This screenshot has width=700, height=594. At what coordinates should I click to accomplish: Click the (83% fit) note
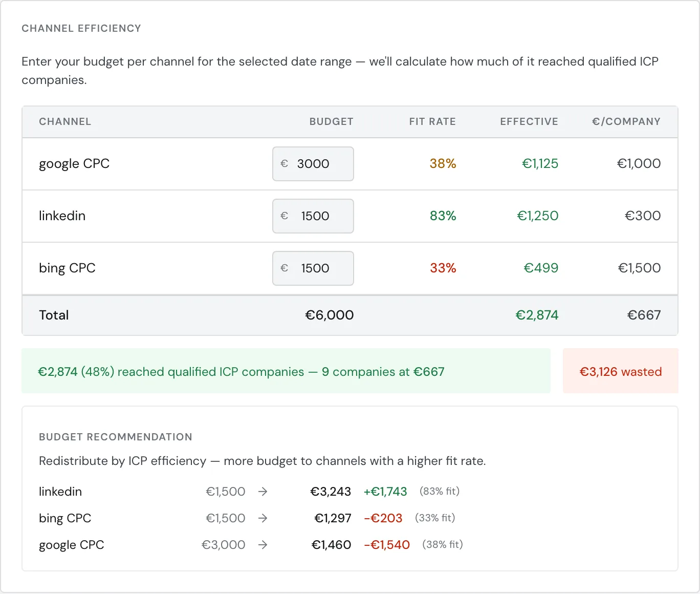pyautogui.click(x=440, y=492)
